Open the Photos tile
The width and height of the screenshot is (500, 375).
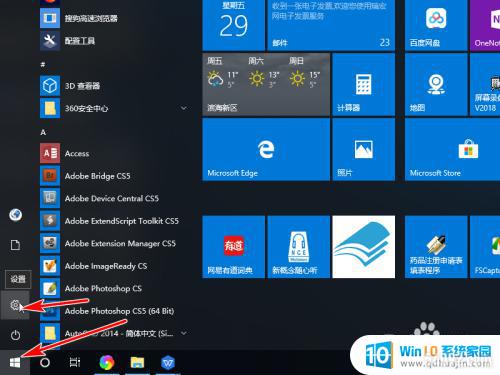pyautogui.click(x=363, y=149)
